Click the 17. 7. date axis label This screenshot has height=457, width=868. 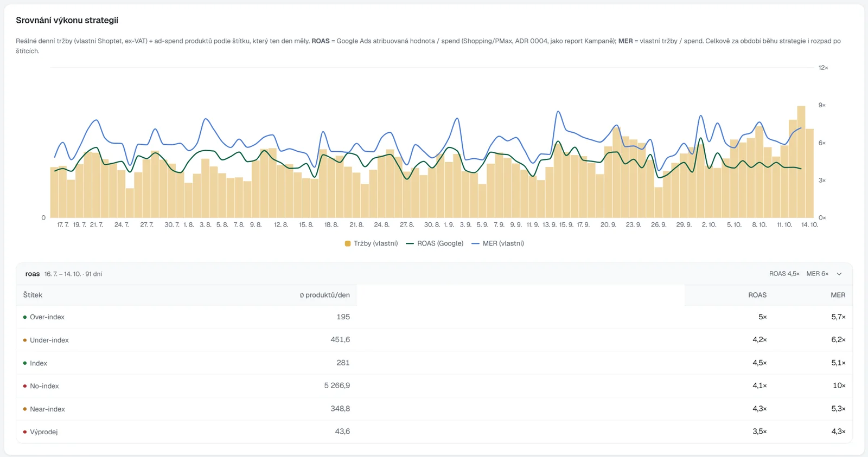tap(63, 224)
